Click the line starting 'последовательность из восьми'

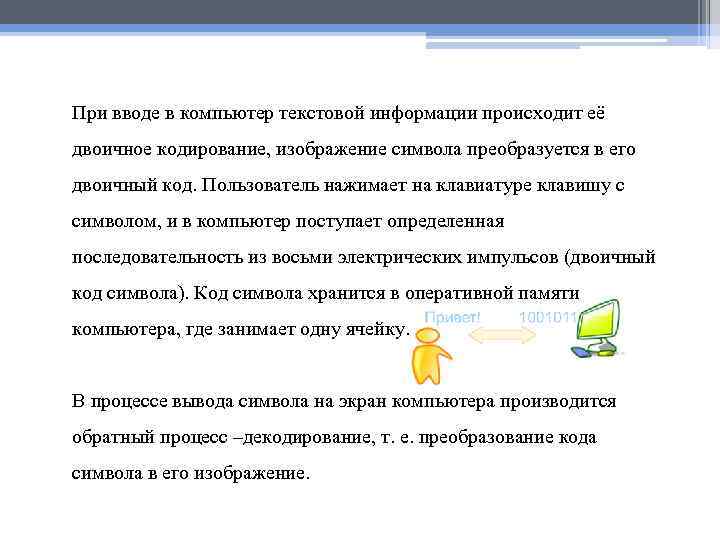coord(364,257)
